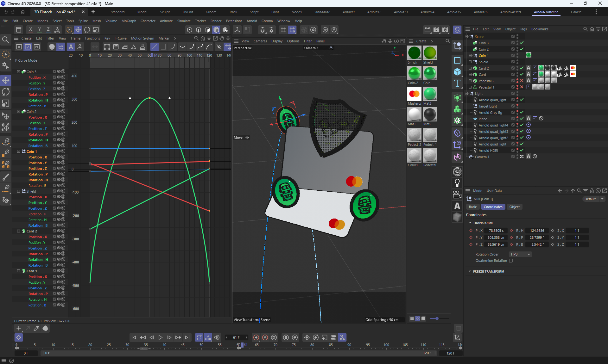
Task: Go to end of animation
Action: pos(187,337)
